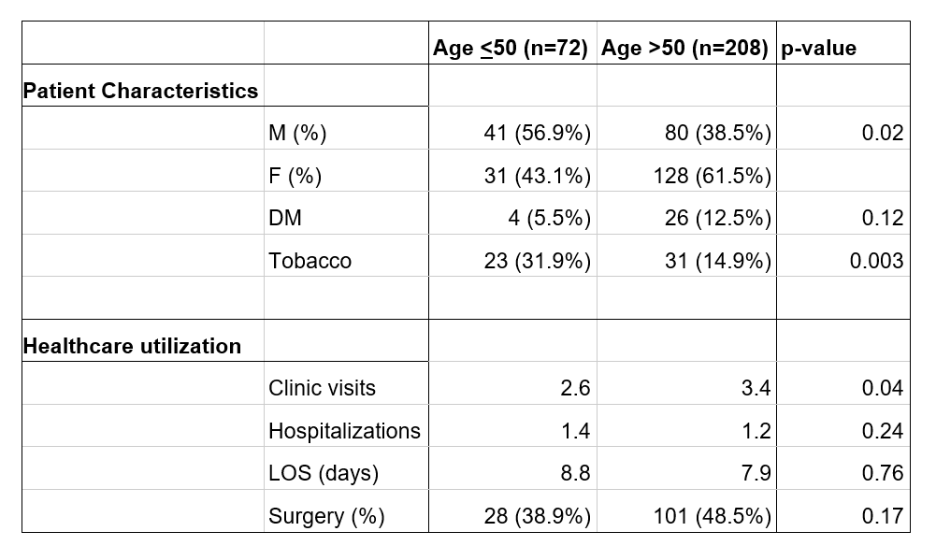
Task: Click the LOS p-value 0.76 cell
Action: 883,473
